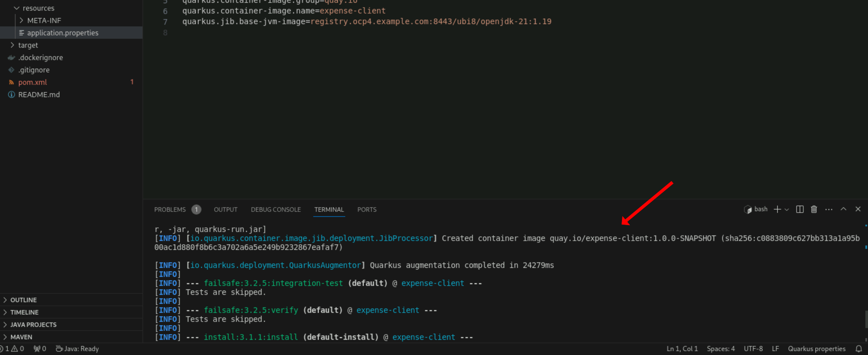The image size is (868, 355).
Task: Click the notifications bell in status bar
Action: point(859,349)
